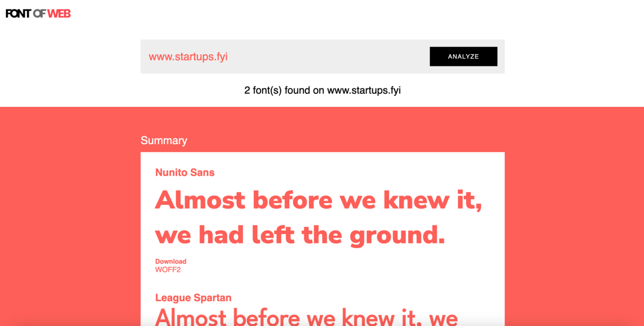Click the Download label under Nunito Sans

(x=171, y=262)
